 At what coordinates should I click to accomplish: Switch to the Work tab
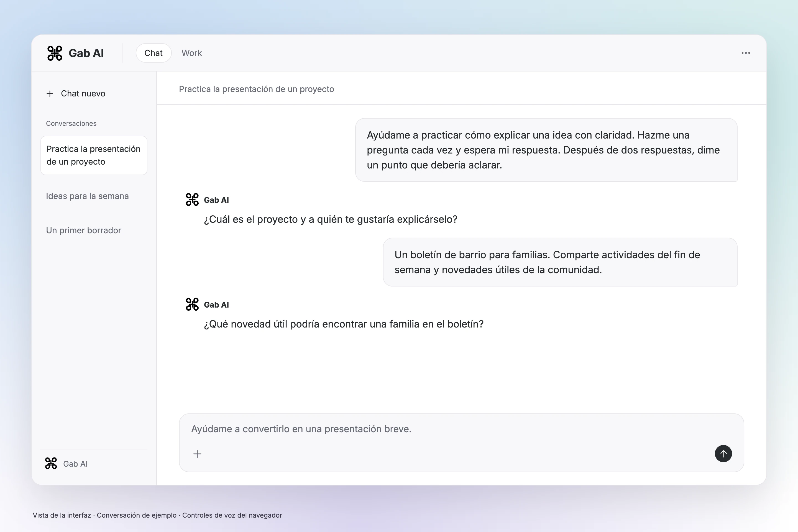pos(192,53)
